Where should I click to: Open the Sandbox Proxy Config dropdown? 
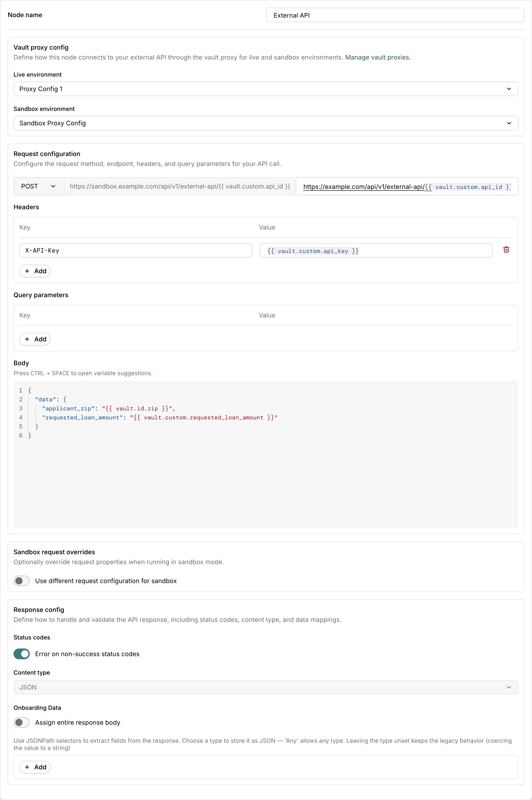pos(266,123)
